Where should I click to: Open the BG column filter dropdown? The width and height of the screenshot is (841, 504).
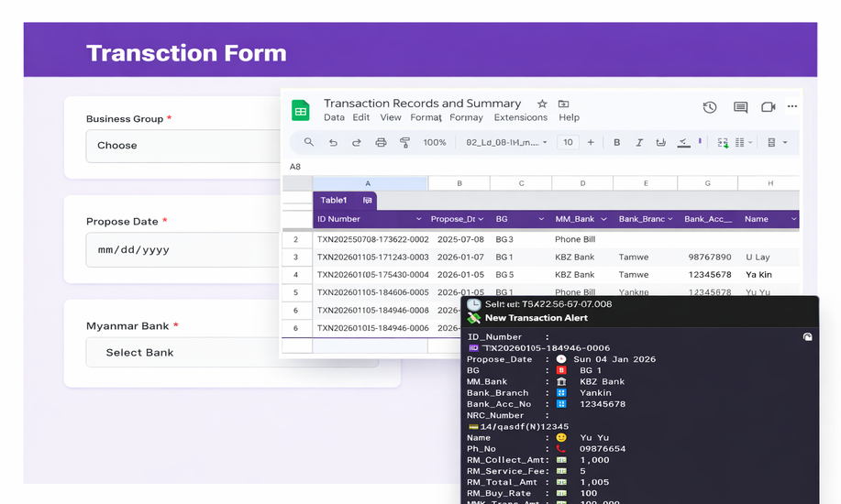[541, 219]
